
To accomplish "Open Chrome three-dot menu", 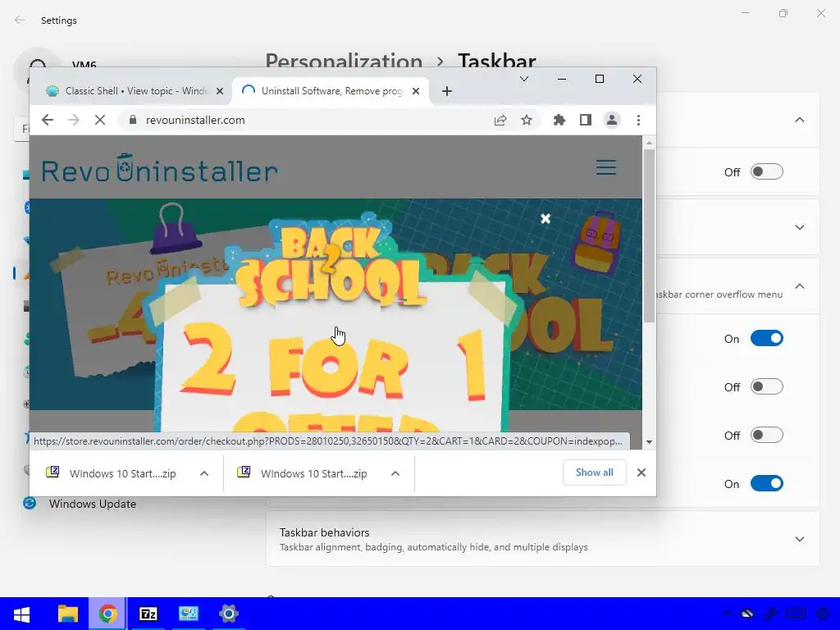I will [x=638, y=120].
